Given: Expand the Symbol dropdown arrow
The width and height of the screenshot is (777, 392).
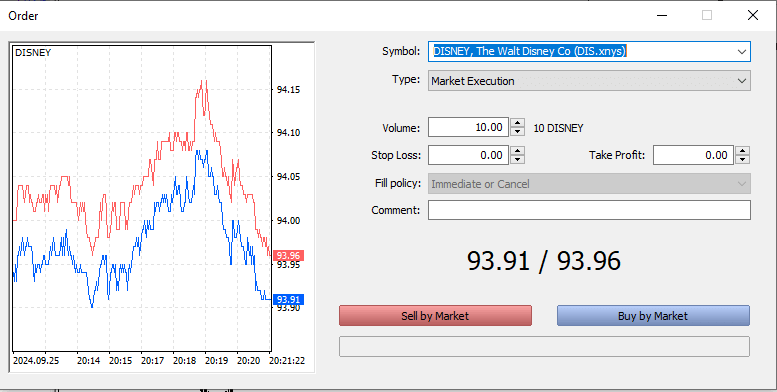Looking at the screenshot, I should [x=742, y=52].
